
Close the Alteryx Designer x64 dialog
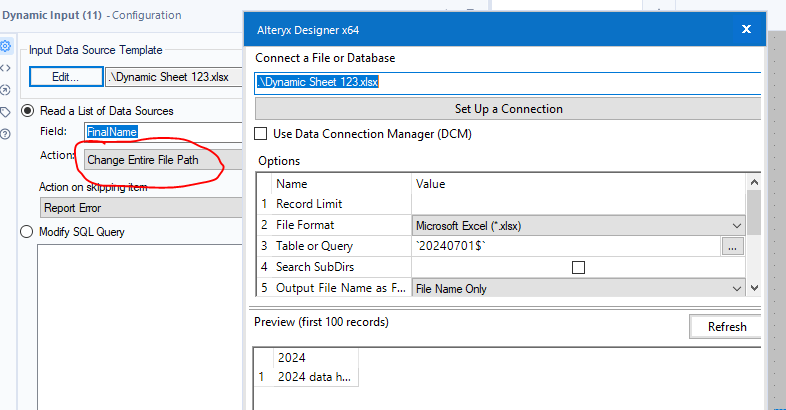(746, 29)
